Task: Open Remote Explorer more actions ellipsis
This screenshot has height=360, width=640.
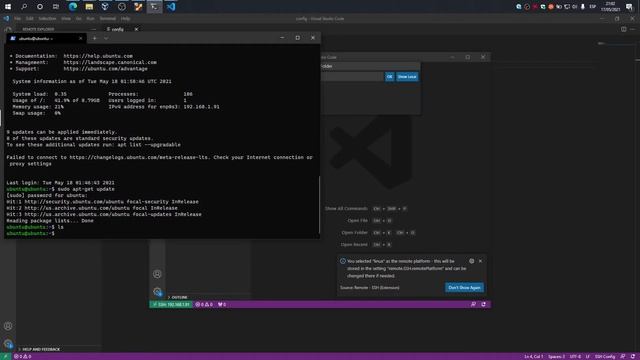Action: click(93, 29)
